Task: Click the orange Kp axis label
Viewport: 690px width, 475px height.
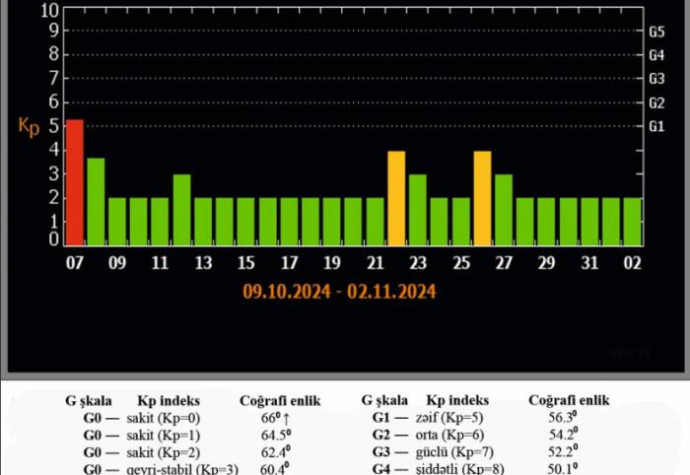Action: [x=29, y=127]
